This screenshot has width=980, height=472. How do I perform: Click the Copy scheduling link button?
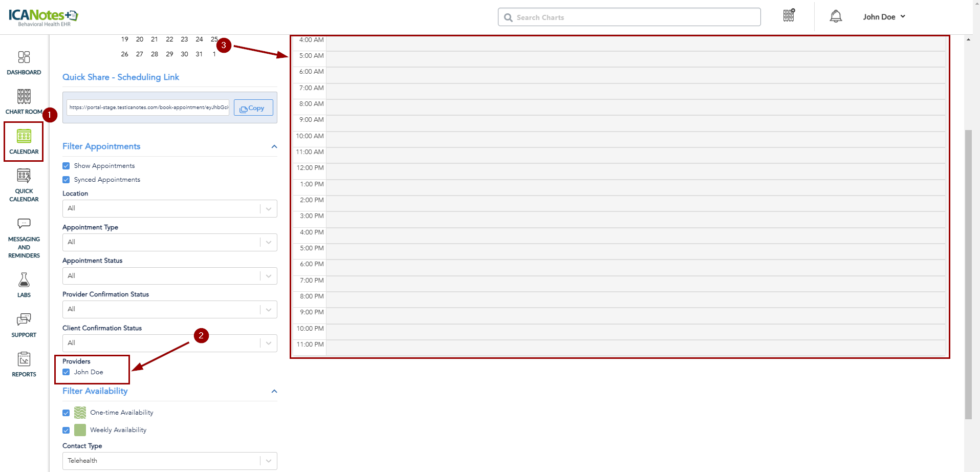click(x=253, y=108)
